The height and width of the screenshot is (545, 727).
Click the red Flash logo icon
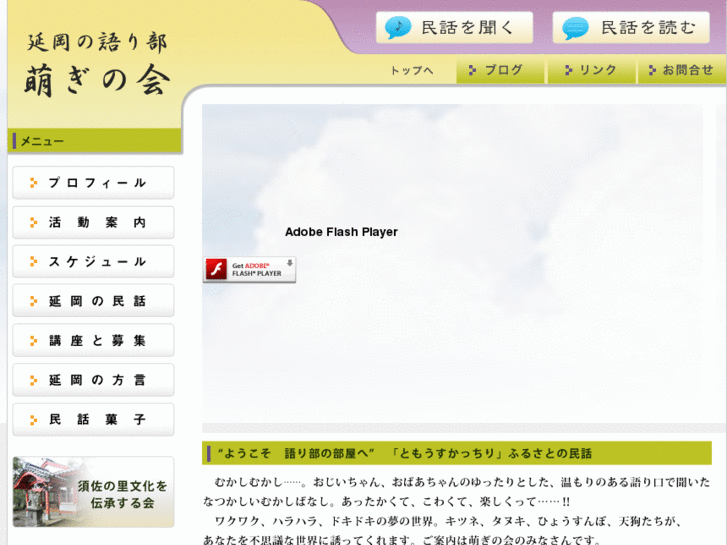(216, 269)
